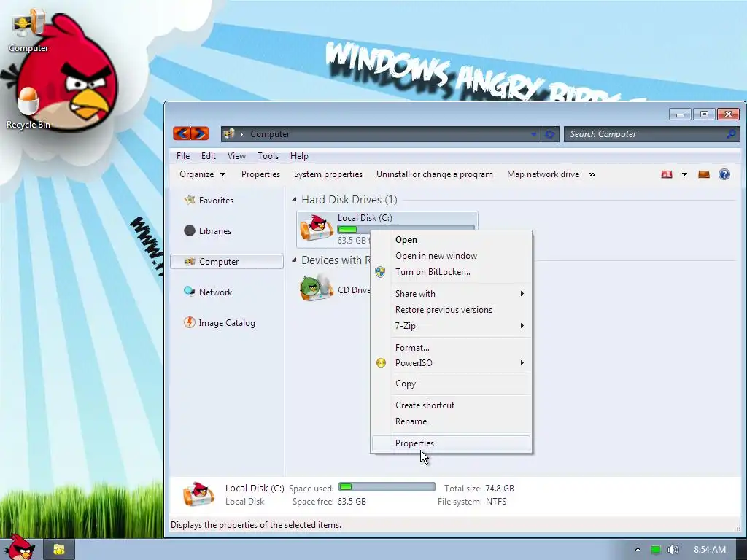Click Map network drive

click(x=543, y=174)
